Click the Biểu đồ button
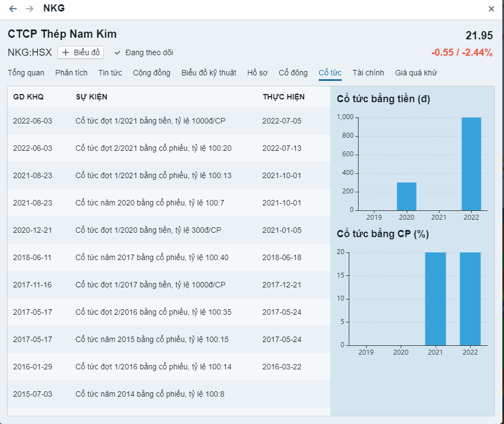 pyautogui.click(x=80, y=52)
